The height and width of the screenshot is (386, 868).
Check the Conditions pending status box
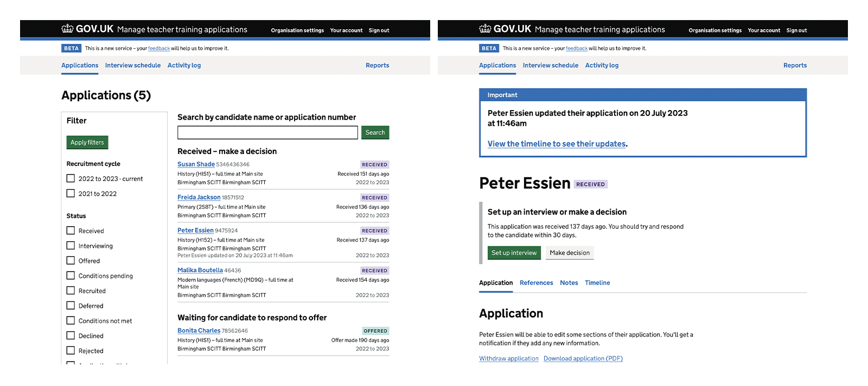[x=71, y=275]
